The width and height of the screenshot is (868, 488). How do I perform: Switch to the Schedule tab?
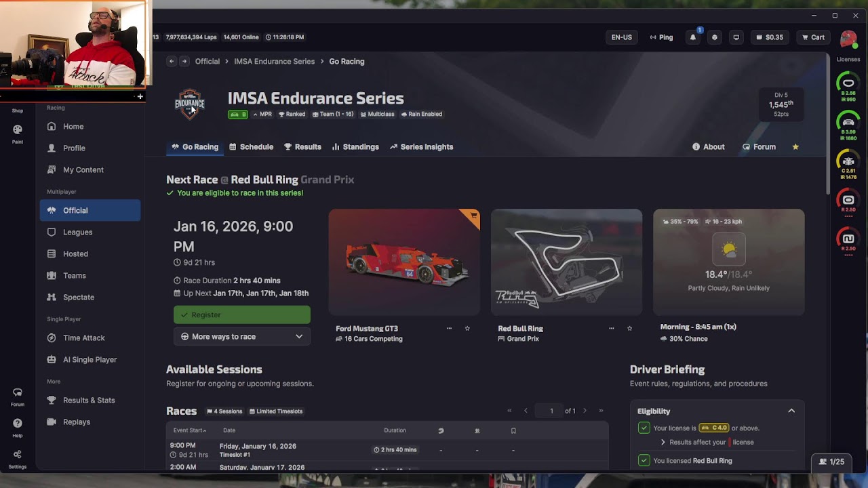(x=252, y=146)
